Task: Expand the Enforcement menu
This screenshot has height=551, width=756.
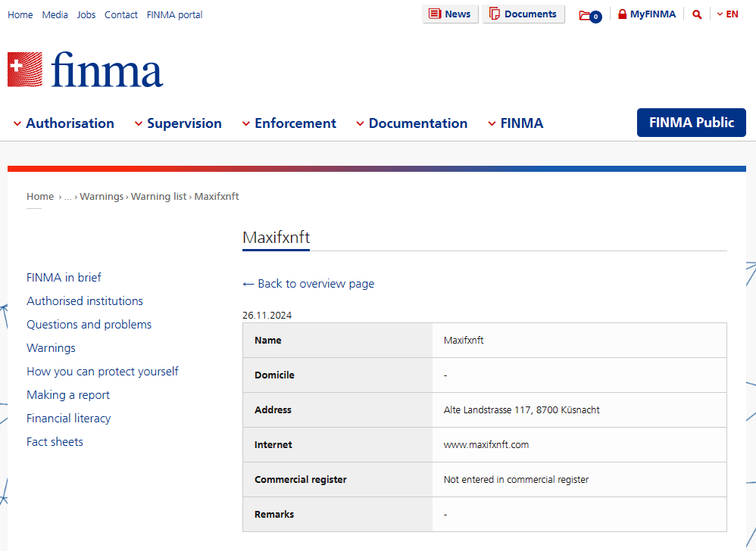Action: point(289,123)
